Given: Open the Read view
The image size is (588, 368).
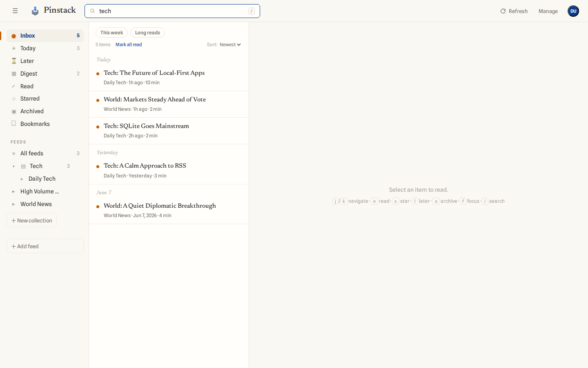Looking at the screenshot, I should [45, 86].
